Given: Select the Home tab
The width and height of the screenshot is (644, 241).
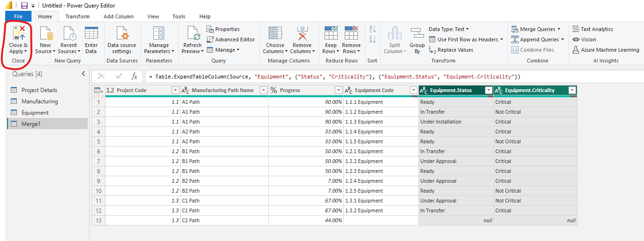Looking at the screenshot, I should click(45, 16).
